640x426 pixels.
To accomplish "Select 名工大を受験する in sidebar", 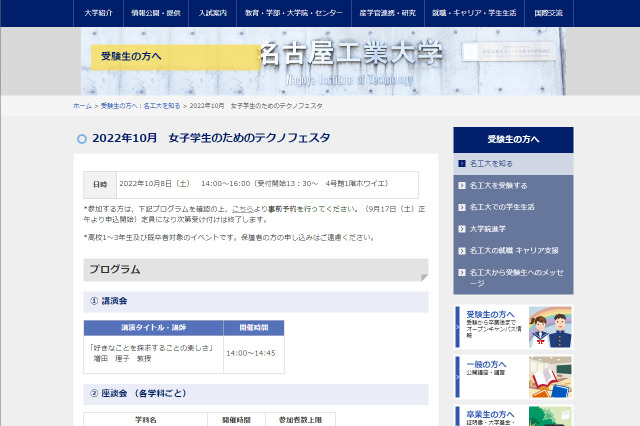I will (513, 186).
